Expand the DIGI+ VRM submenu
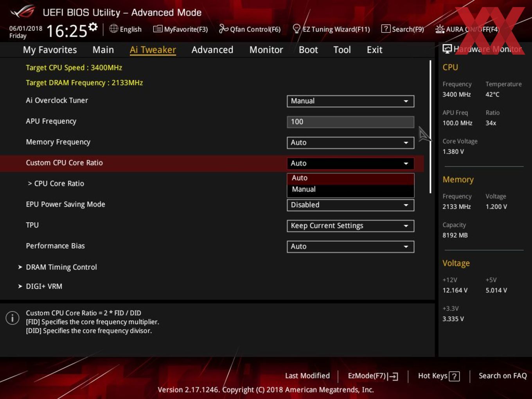The height and width of the screenshot is (399, 532). pos(40,286)
